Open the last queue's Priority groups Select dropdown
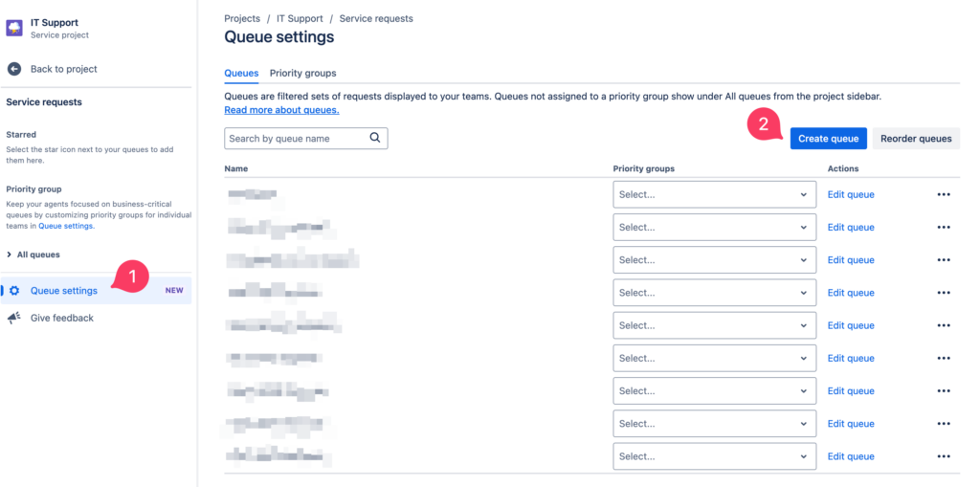The height and width of the screenshot is (487, 980). coord(714,456)
